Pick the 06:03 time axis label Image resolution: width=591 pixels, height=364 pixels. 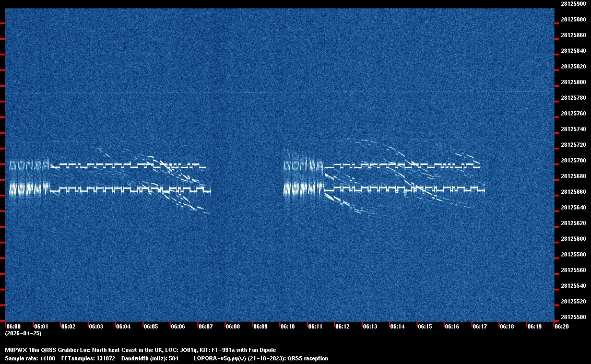click(96, 326)
